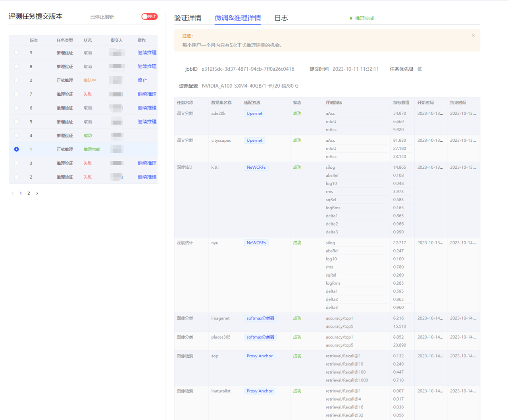The image size is (508, 420).
Task: Select radio button for version 4
Action: click(x=16, y=135)
